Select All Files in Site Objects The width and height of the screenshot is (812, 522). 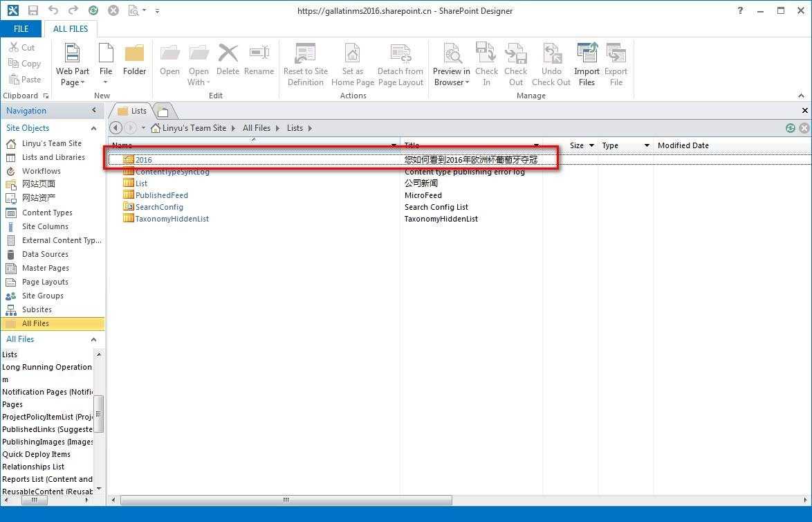pos(52,323)
